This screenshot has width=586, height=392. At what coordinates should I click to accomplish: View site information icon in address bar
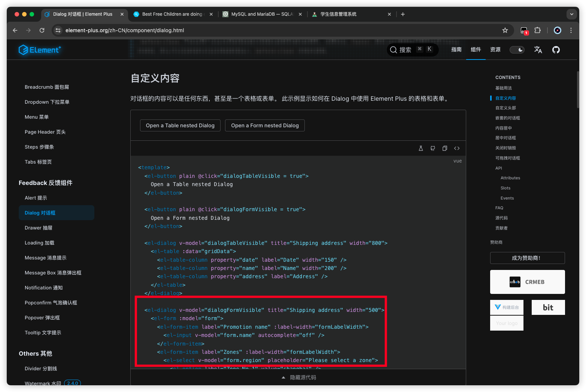pos(58,30)
